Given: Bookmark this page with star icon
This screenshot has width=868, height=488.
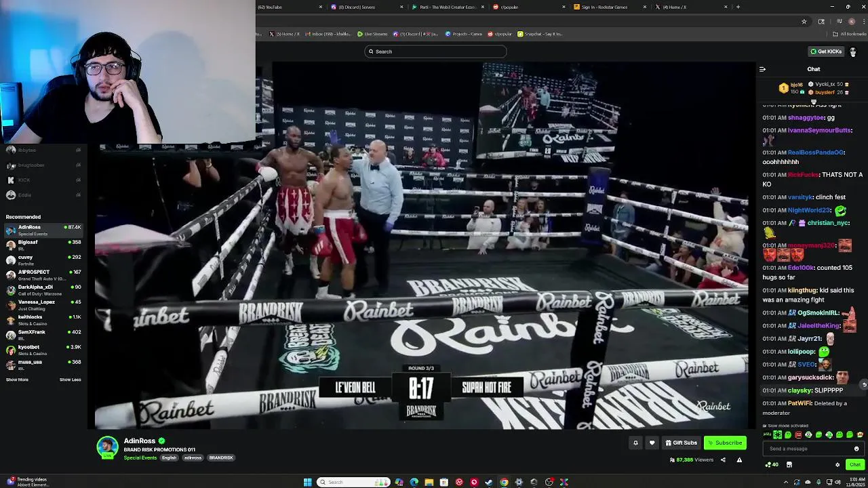Looking at the screenshot, I should pyautogui.click(x=804, y=22).
